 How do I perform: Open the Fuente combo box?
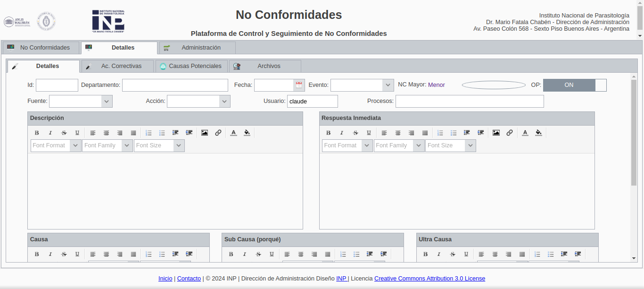(x=107, y=102)
